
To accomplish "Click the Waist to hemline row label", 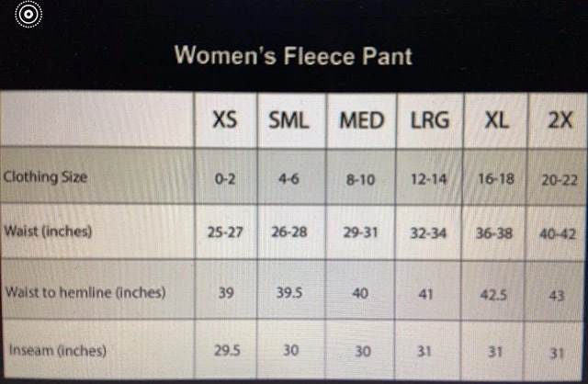I will click(85, 293).
